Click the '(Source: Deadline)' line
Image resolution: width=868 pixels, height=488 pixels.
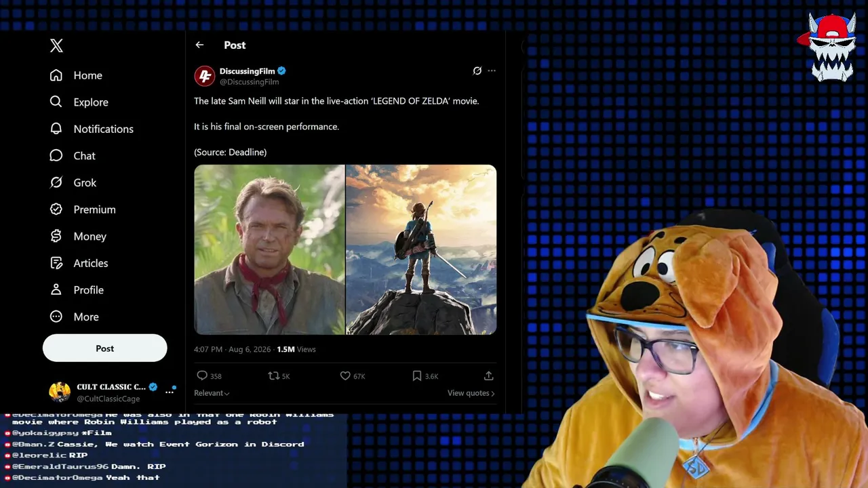[231, 152]
